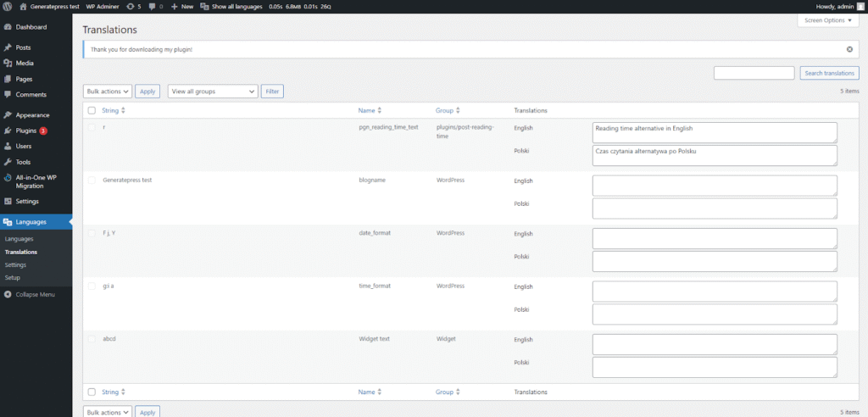Open the Plugins menu in sidebar
868x417 pixels.
click(x=27, y=131)
